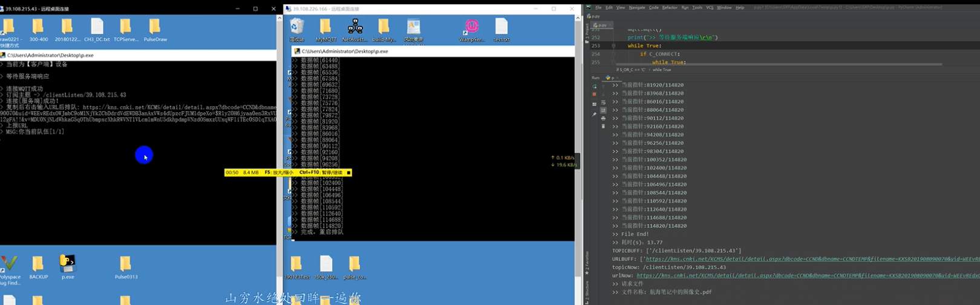980x305 pixels.
Task: Click the '当前指针:114820/114820' console line
Action: click(649, 226)
